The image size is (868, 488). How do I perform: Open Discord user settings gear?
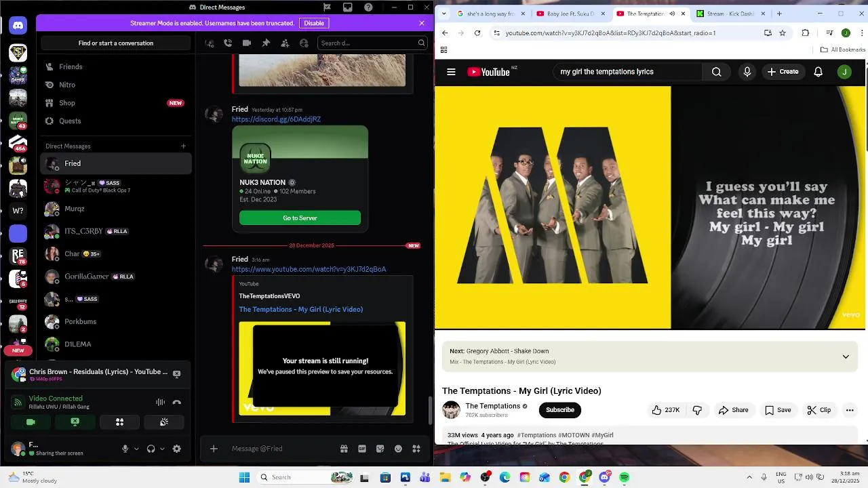(177, 449)
